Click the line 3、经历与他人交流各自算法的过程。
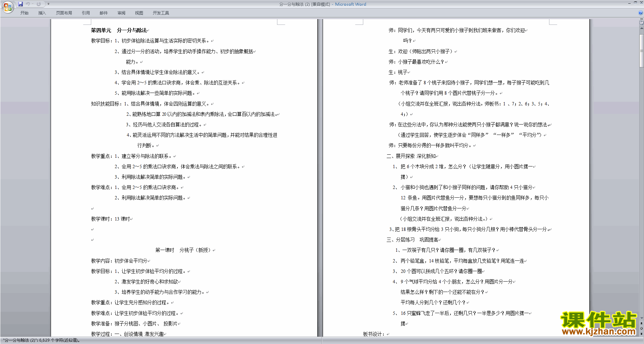The image size is (644, 344). 164,125
